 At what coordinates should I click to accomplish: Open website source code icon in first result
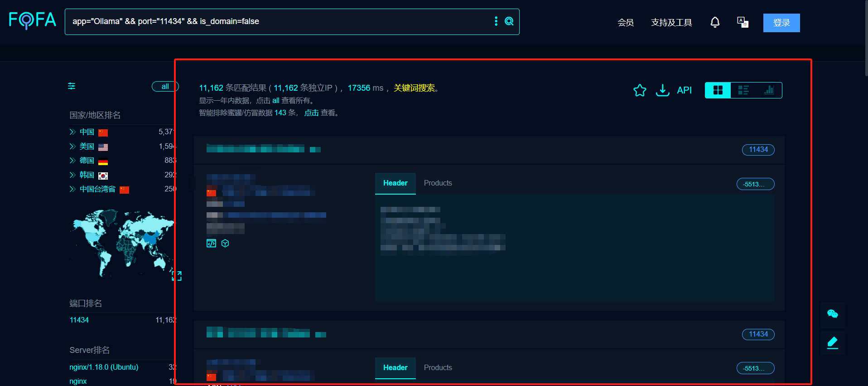click(x=211, y=244)
